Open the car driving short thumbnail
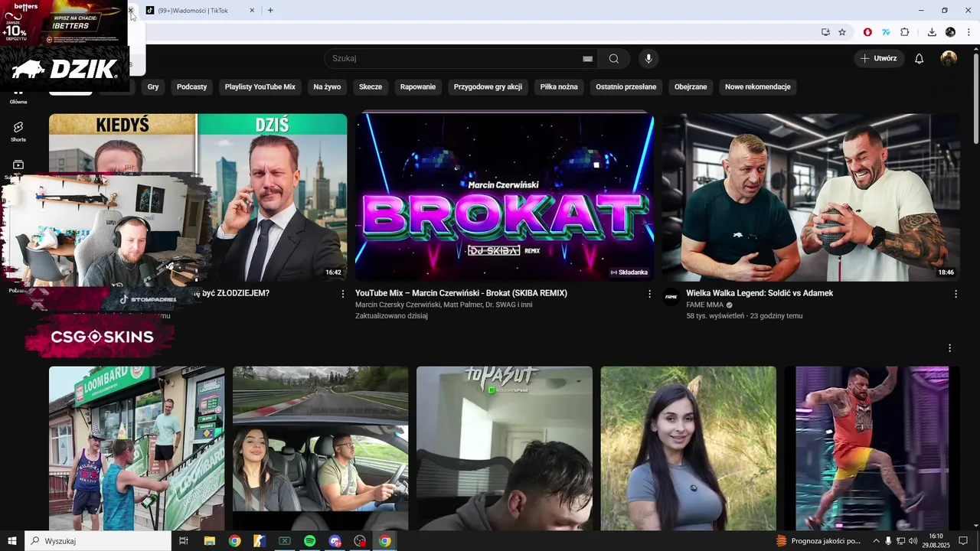Viewport: 980px width, 551px height. [x=320, y=448]
